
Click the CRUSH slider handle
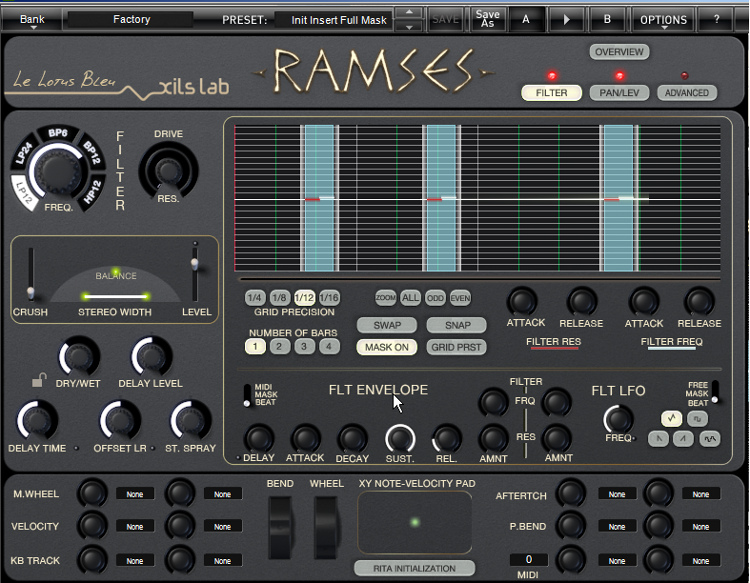tap(31, 292)
